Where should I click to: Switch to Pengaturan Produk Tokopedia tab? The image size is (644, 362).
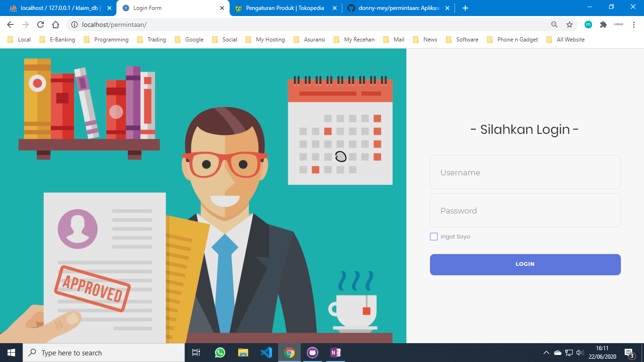[284, 8]
